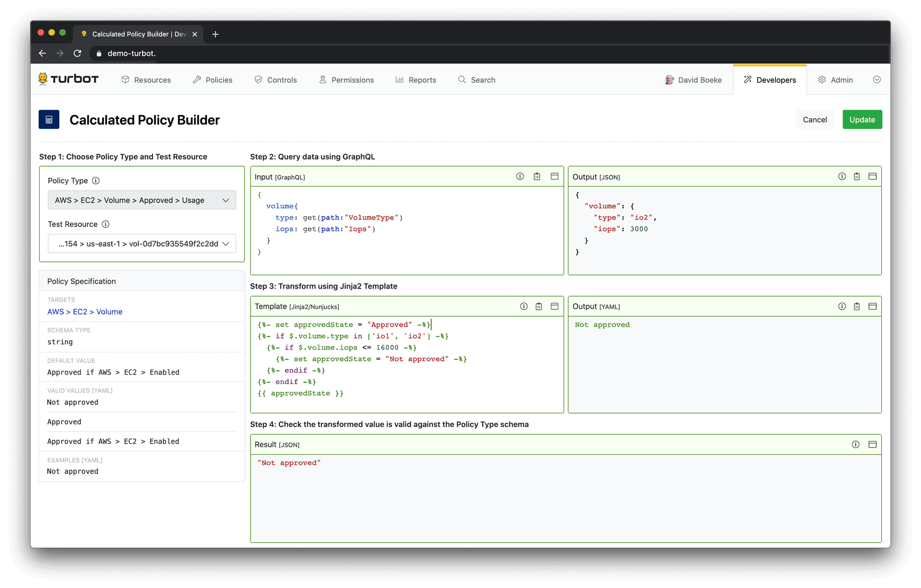Click the Policy Specification header

142,281
